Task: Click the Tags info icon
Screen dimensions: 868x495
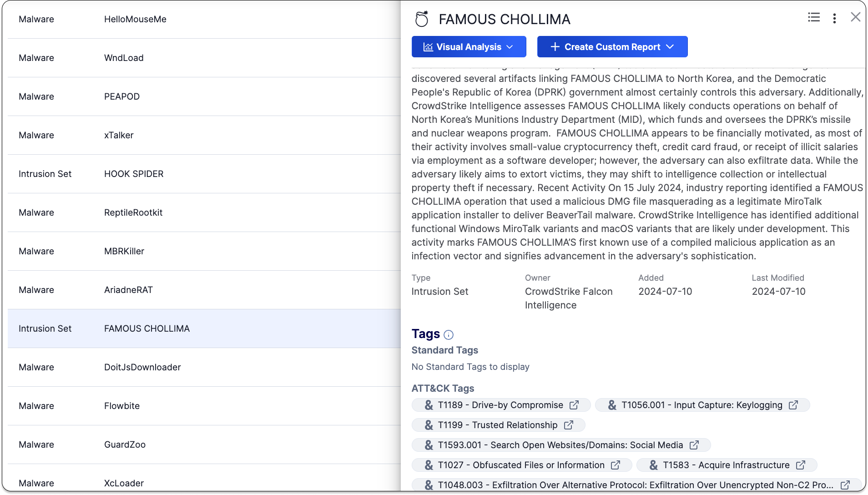Action: (449, 335)
